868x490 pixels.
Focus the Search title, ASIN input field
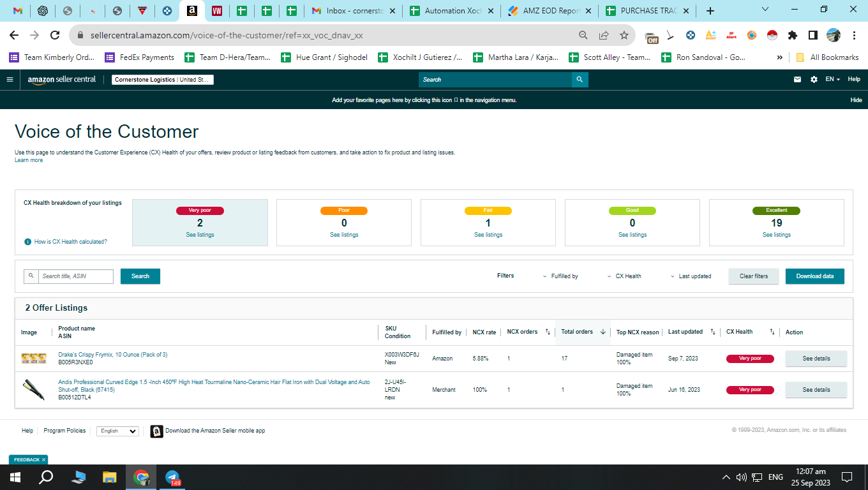(76, 276)
